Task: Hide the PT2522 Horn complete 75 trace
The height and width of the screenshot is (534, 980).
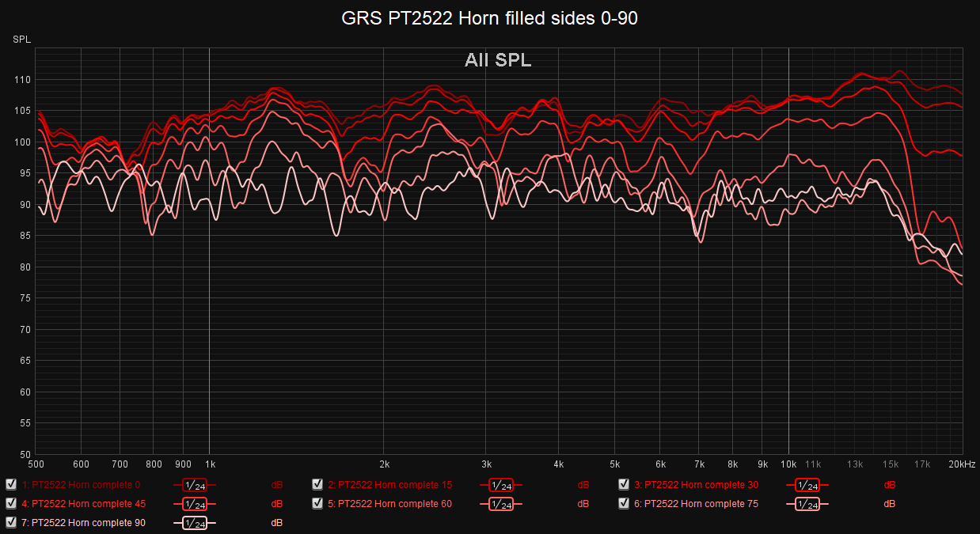Action: pos(624,503)
